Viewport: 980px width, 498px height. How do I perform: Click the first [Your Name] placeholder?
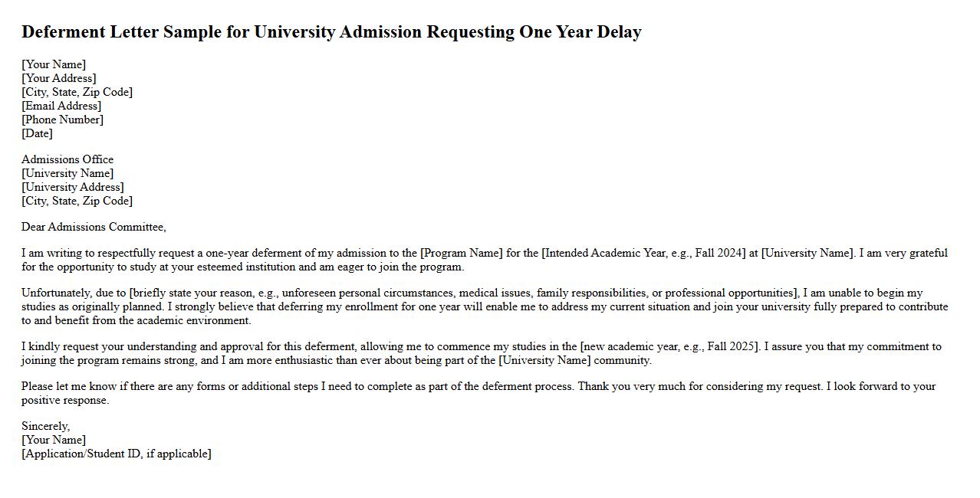point(54,64)
